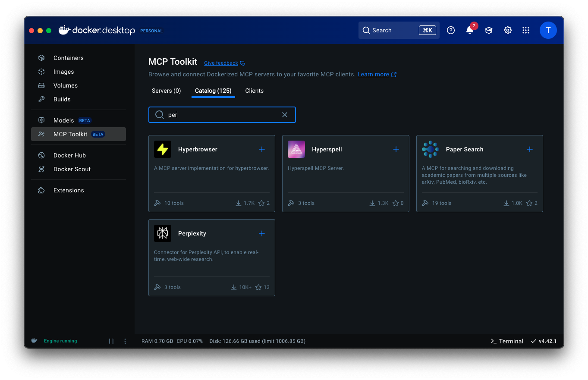
Task: Open the Learning center graduation cap icon
Action: pos(489,30)
